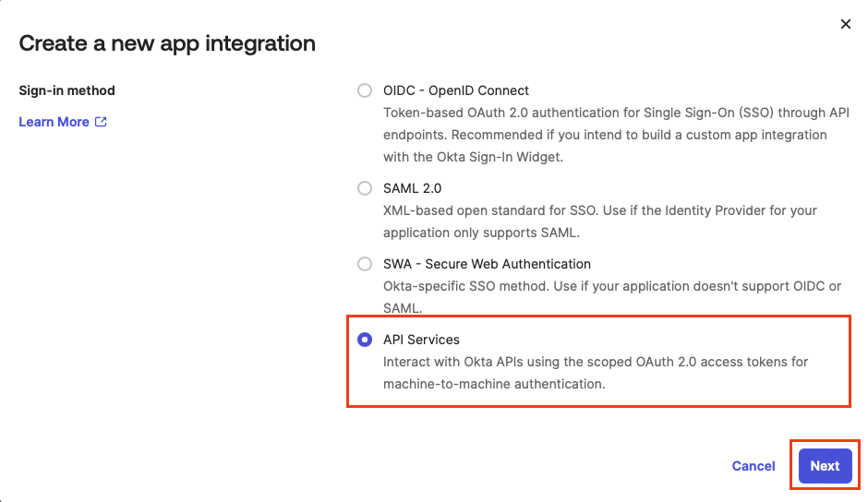
Task: Click the external link icon beside Learn More
Action: (x=102, y=122)
